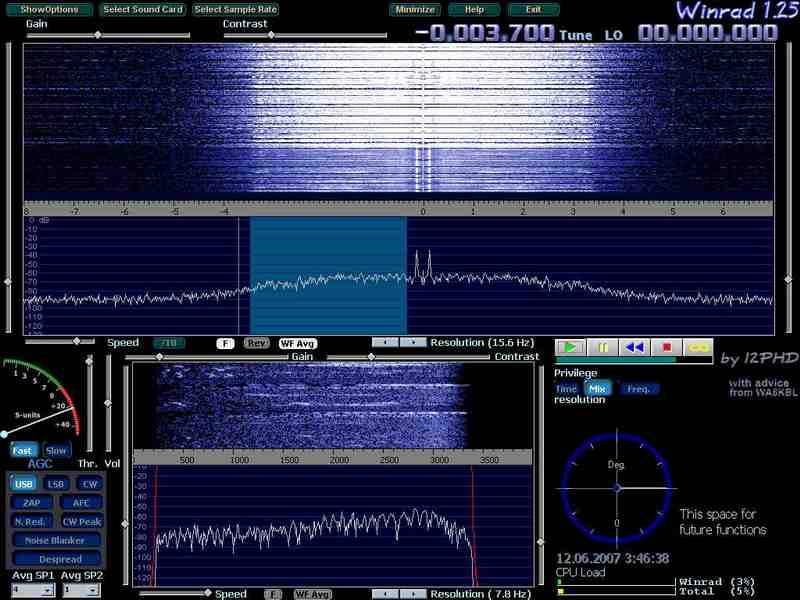Image resolution: width=800 pixels, height=600 pixels.
Task: Click the blue filter passband in the main spectrum
Action: 328,276
